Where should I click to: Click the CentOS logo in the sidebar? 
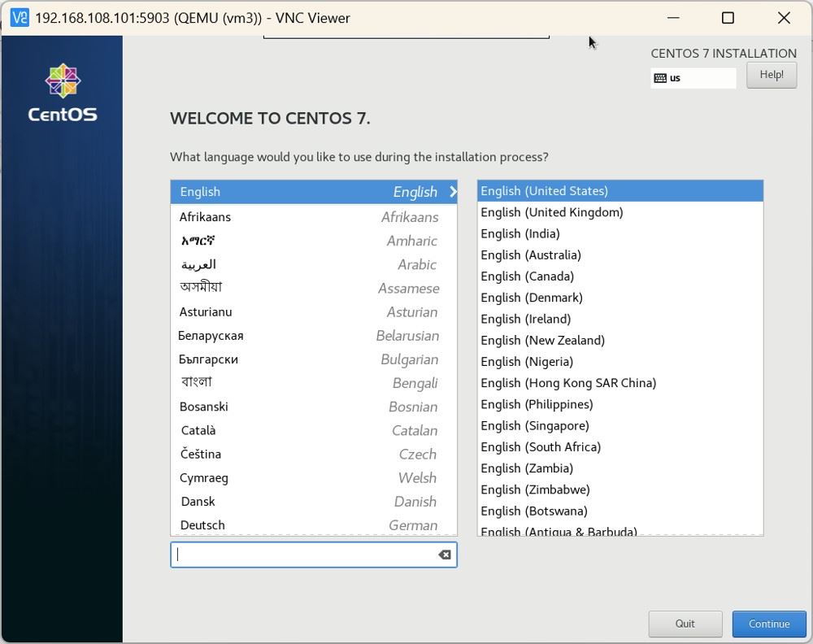[63, 93]
